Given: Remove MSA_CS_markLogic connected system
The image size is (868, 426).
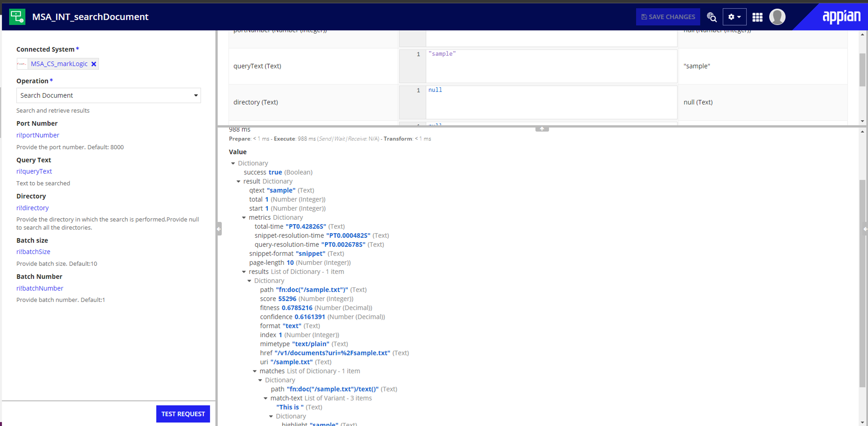Looking at the screenshot, I should click(x=94, y=64).
